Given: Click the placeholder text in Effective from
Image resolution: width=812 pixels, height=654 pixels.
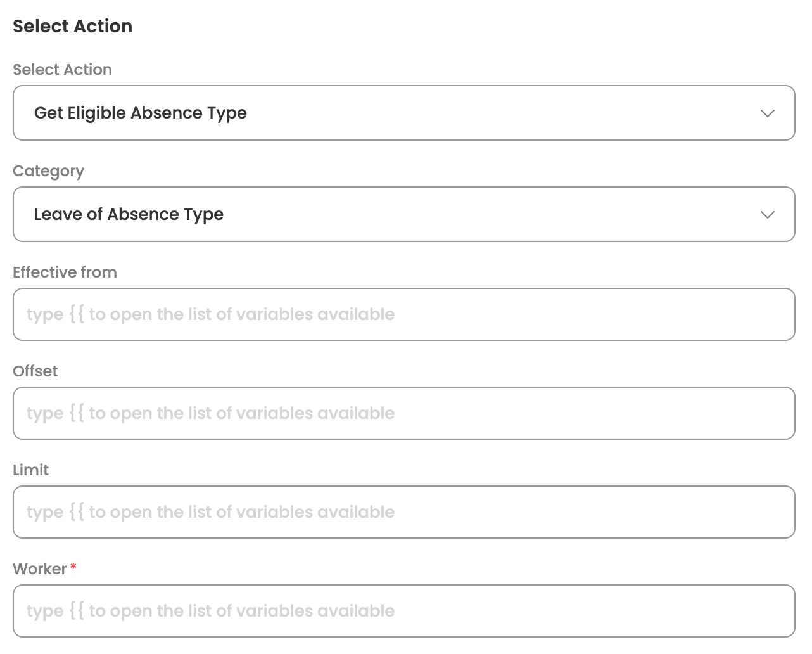Looking at the screenshot, I should [210, 314].
